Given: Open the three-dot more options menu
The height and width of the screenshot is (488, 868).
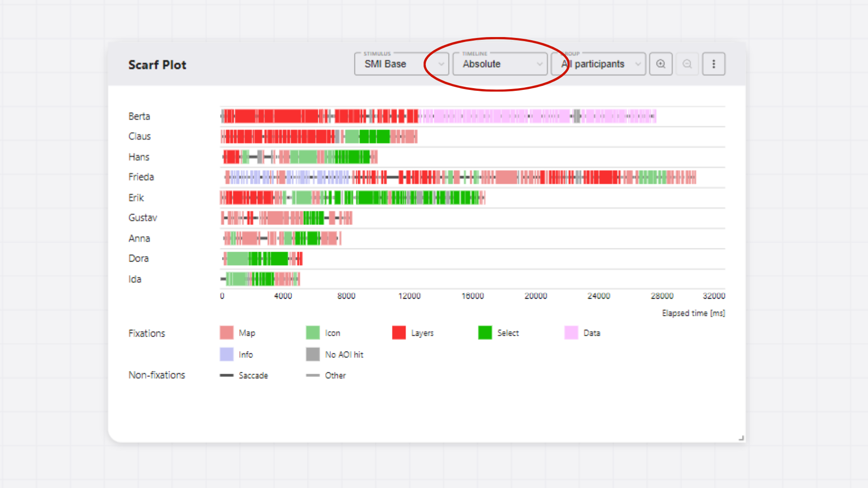Looking at the screenshot, I should tap(713, 64).
